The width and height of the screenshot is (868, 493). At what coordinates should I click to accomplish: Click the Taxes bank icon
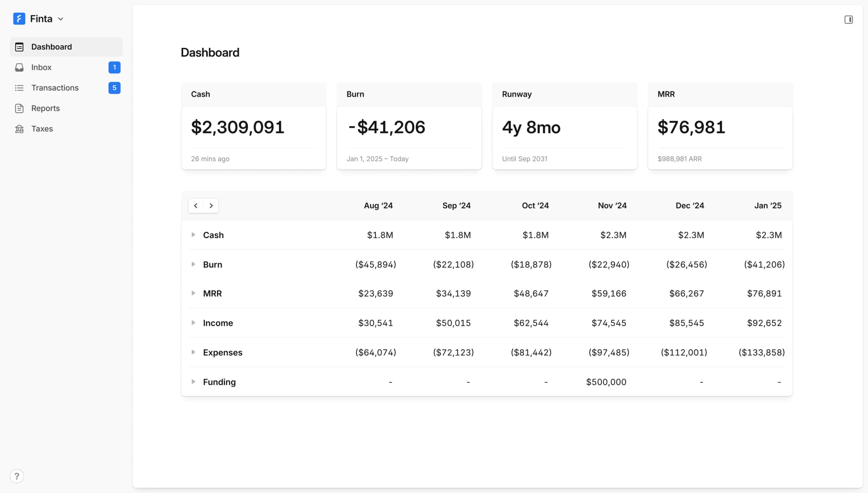[19, 129]
